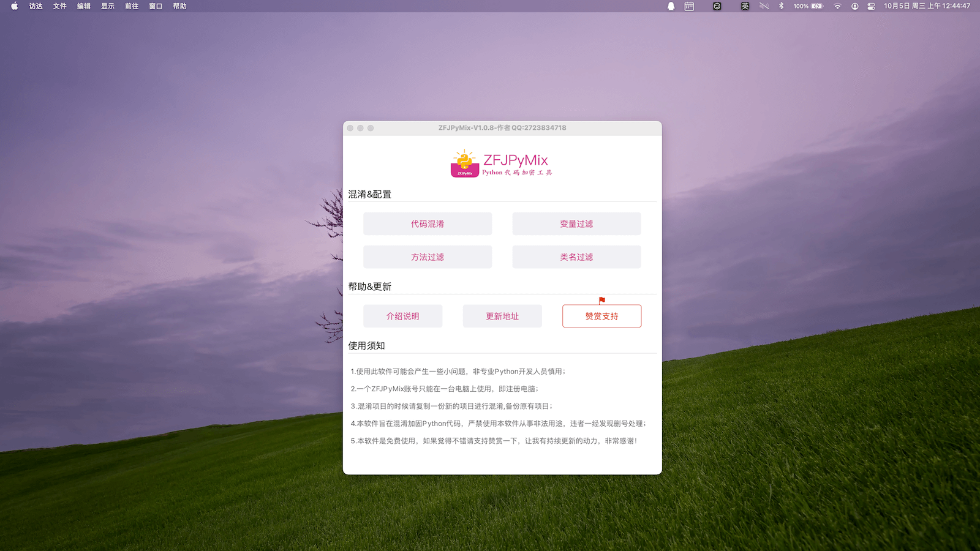Open the QQ penguin menu bar icon
The width and height of the screenshot is (980, 551).
[x=671, y=6]
